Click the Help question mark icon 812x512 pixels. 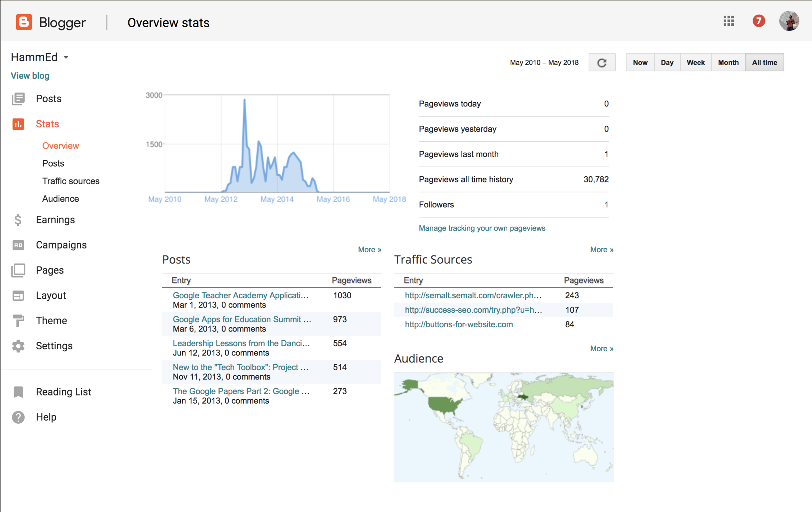(x=18, y=417)
